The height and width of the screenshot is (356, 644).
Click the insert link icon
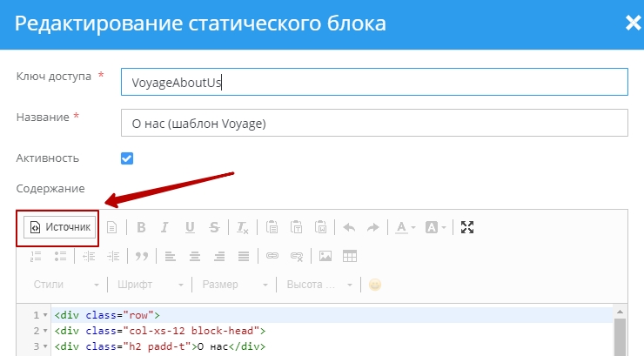(x=272, y=256)
